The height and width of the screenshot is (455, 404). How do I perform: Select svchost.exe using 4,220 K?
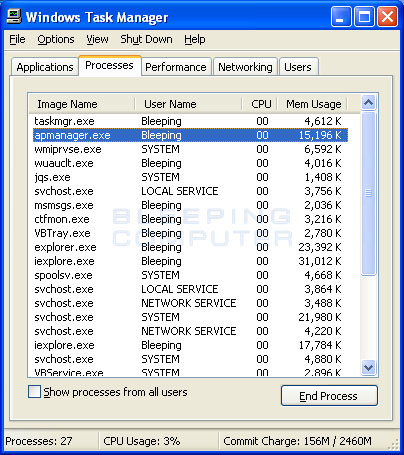[190, 331]
